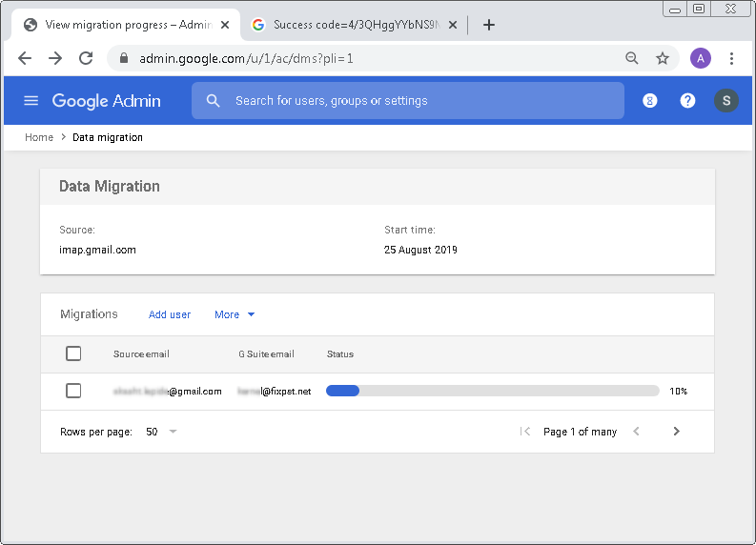Click the search magnifier icon in Admin
This screenshot has width=756, height=545.
[214, 101]
